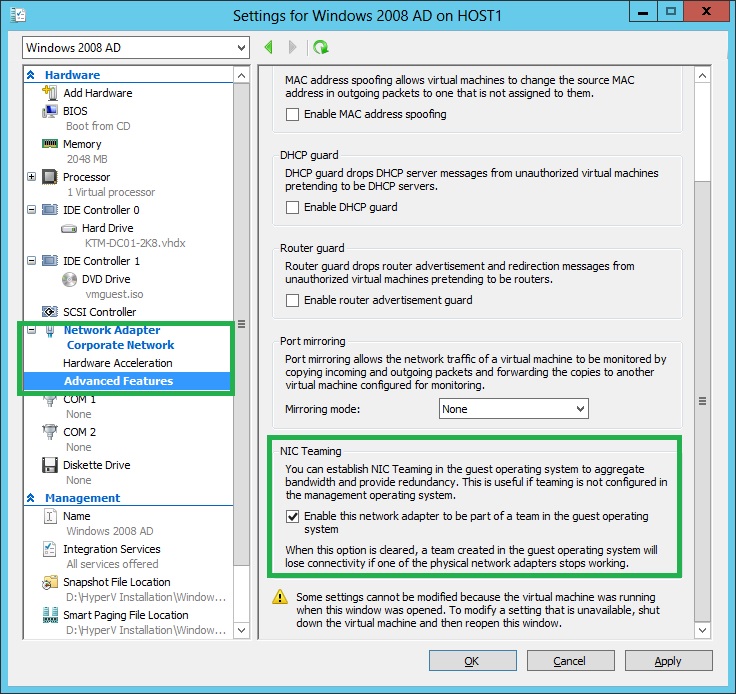Click the DVD Drive disc icon

point(69,279)
